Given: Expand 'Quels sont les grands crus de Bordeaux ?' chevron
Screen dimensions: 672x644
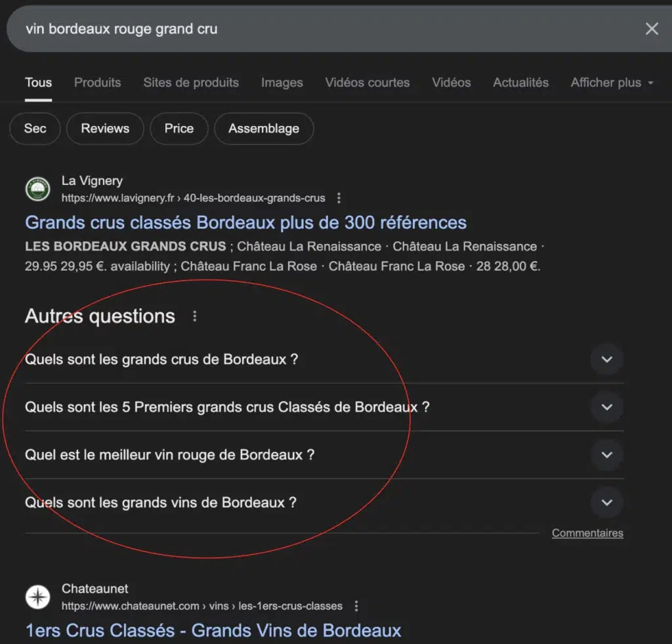Looking at the screenshot, I should [x=606, y=359].
